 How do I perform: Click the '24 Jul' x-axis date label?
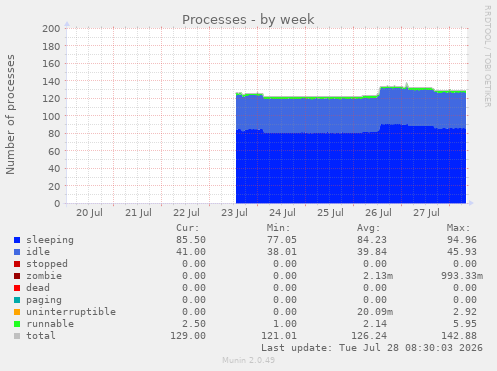point(282,213)
